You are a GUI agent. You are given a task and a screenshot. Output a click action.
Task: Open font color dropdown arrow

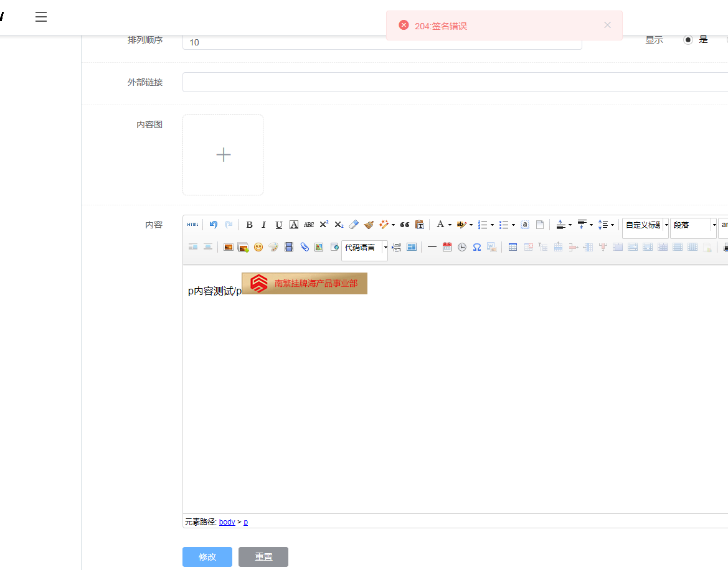[450, 225]
